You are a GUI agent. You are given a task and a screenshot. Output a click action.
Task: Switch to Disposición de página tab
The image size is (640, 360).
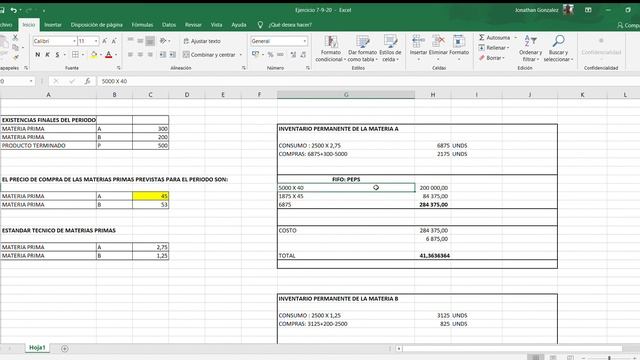pos(96,25)
